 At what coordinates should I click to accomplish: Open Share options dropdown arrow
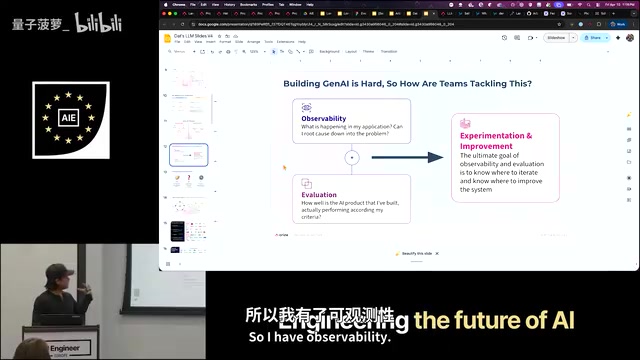coord(607,38)
